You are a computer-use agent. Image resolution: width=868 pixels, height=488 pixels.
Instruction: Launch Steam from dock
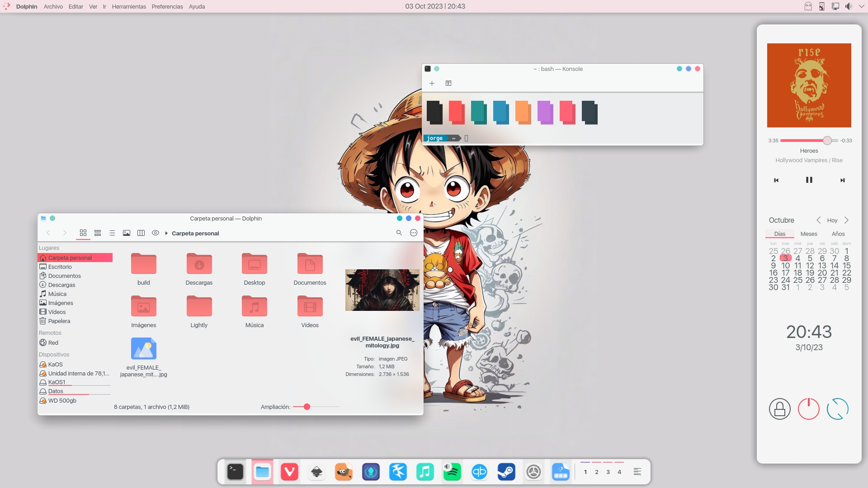point(506,472)
